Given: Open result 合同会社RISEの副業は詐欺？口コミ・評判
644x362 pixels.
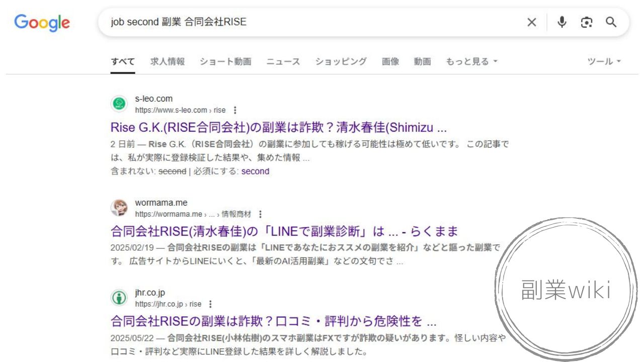Looking at the screenshot, I should (273, 321).
